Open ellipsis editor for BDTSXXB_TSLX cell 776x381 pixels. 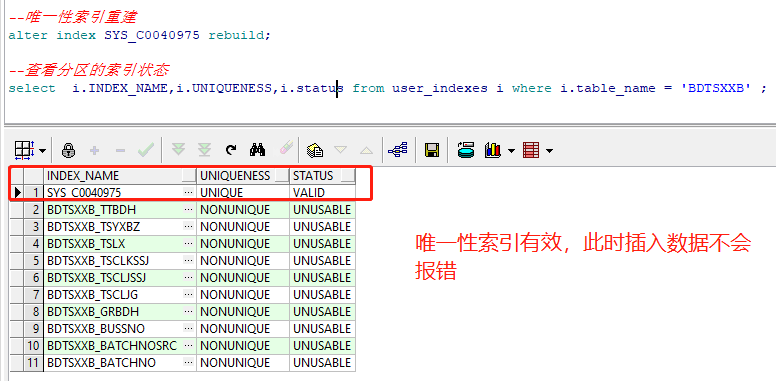(189, 244)
